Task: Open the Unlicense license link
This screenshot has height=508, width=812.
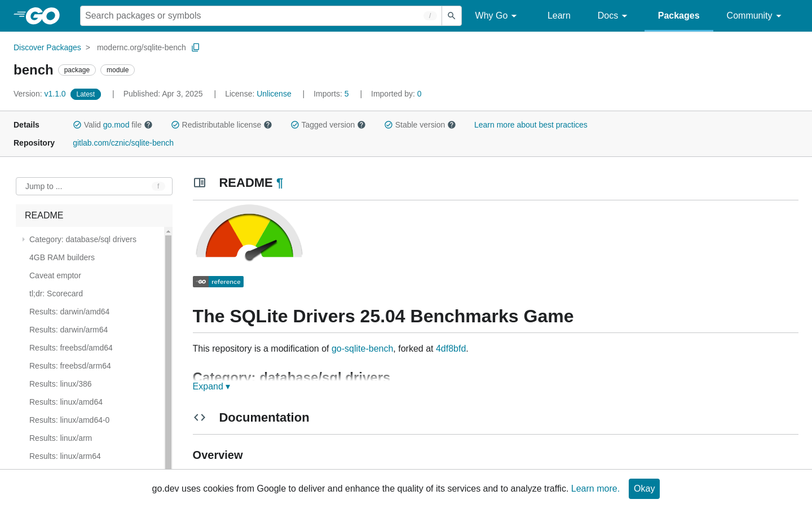Action: (274, 94)
